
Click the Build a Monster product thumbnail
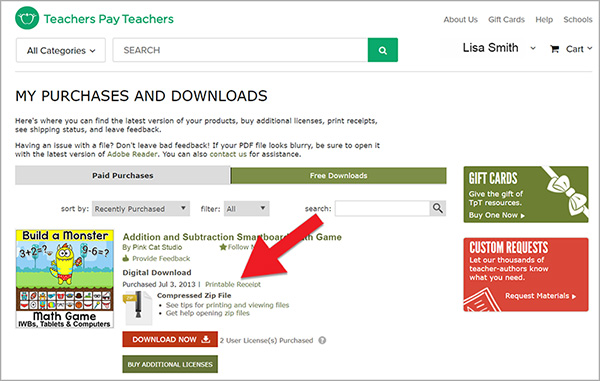(x=65, y=278)
